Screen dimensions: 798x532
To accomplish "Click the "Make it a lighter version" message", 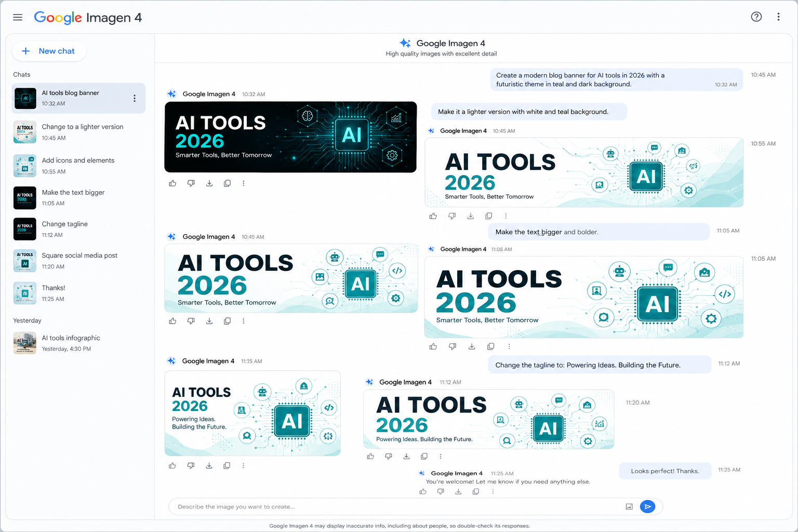I will [x=529, y=112].
